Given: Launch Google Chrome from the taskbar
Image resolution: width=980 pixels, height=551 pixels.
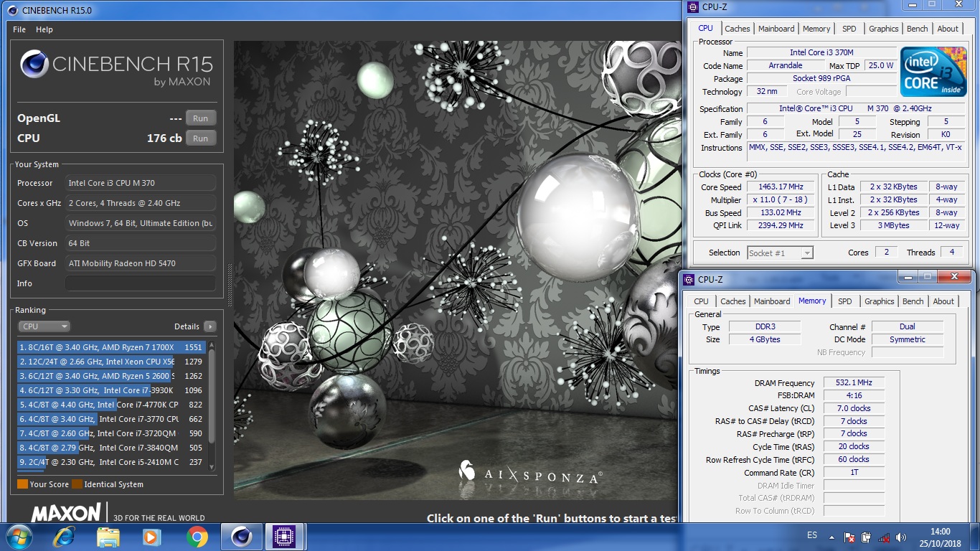Looking at the screenshot, I should tap(197, 537).
